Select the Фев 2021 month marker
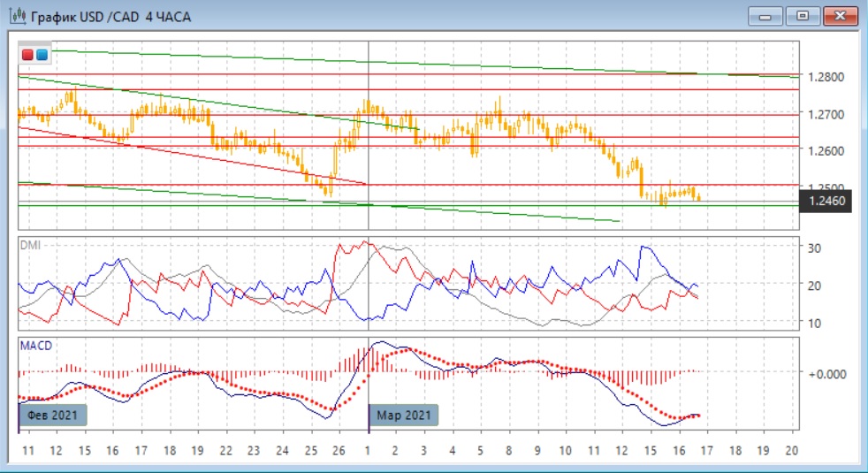This screenshot has width=868, height=473. coord(52,415)
